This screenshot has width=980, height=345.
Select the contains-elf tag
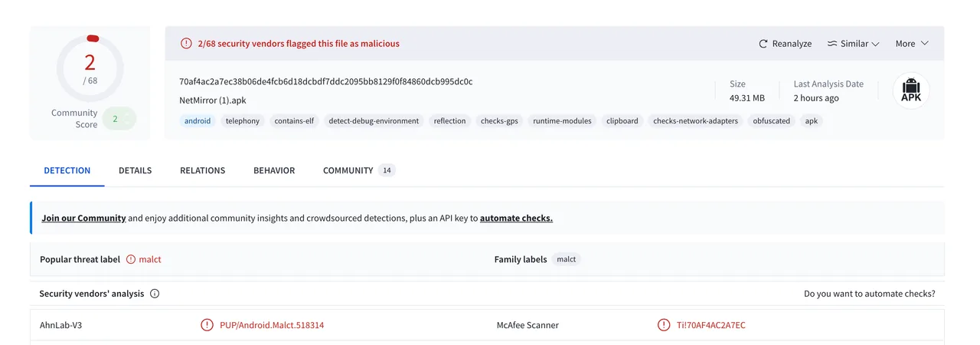tap(294, 121)
